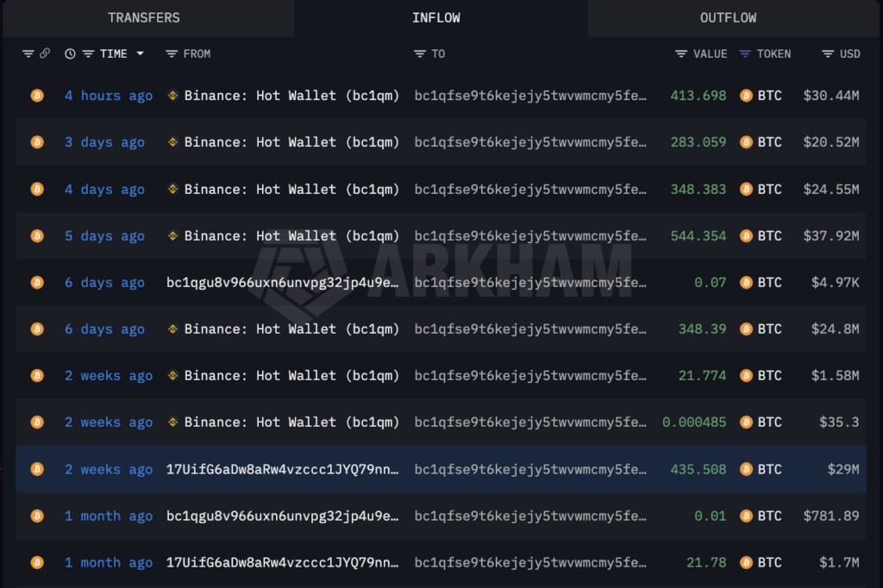
Task: Expand the TIME sort dropdown arrow
Action: point(141,53)
